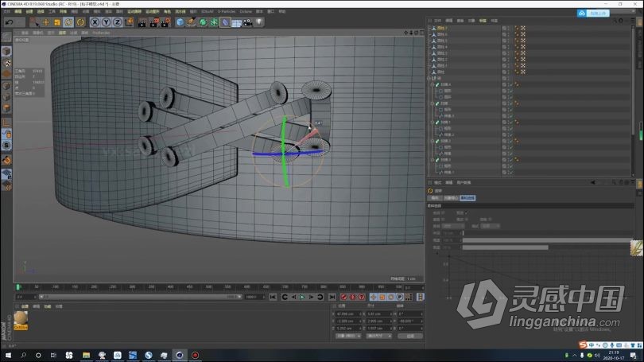The width and height of the screenshot is (644, 362).
Task: Toggle Enable Snap (S) icon
Action: pyautogui.click(x=6, y=146)
